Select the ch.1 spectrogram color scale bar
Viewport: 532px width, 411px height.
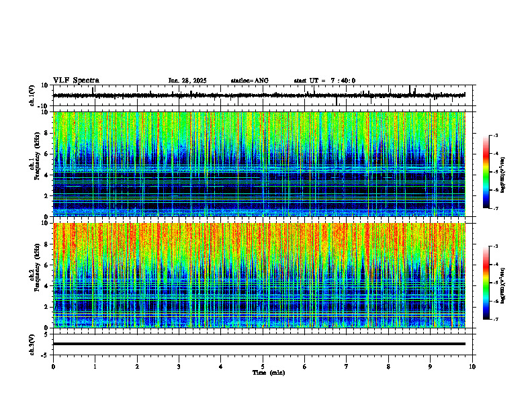(486, 172)
